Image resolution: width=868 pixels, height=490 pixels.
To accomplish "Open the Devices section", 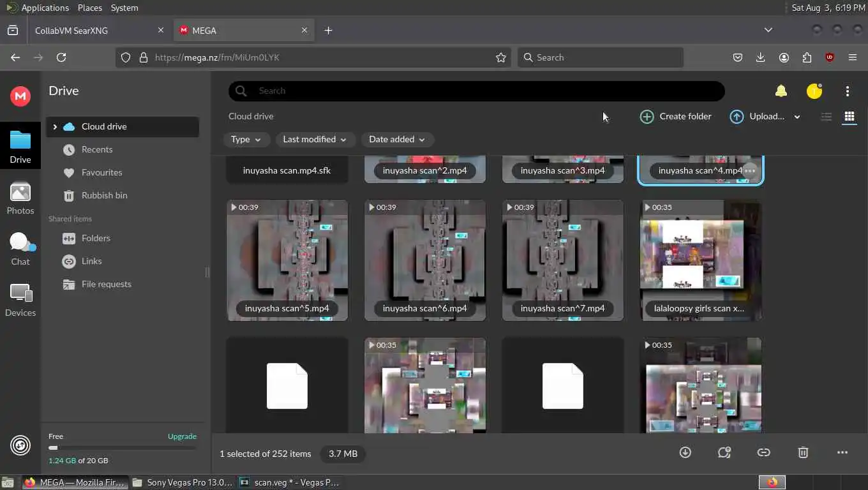I will (x=20, y=300).
